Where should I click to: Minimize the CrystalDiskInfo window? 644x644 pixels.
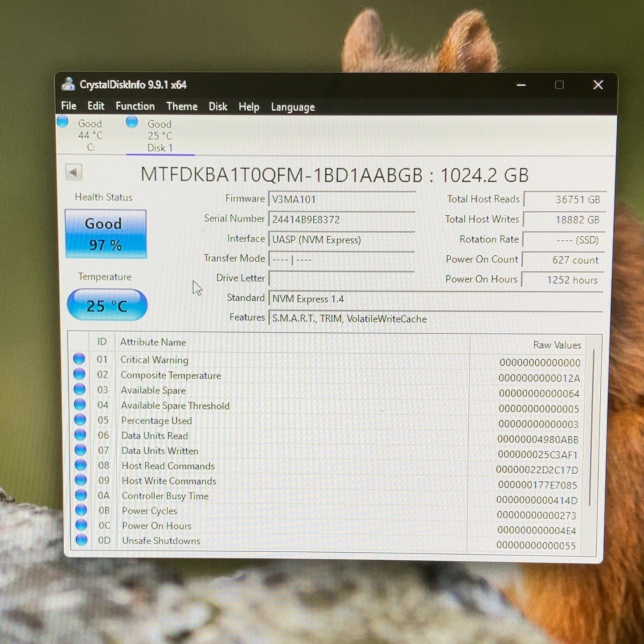(x=521, y=85)
